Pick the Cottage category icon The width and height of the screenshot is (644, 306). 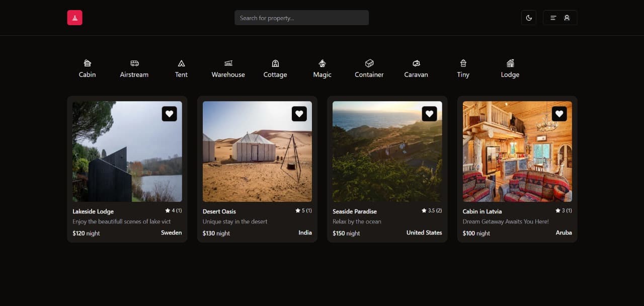coord(275,63)
